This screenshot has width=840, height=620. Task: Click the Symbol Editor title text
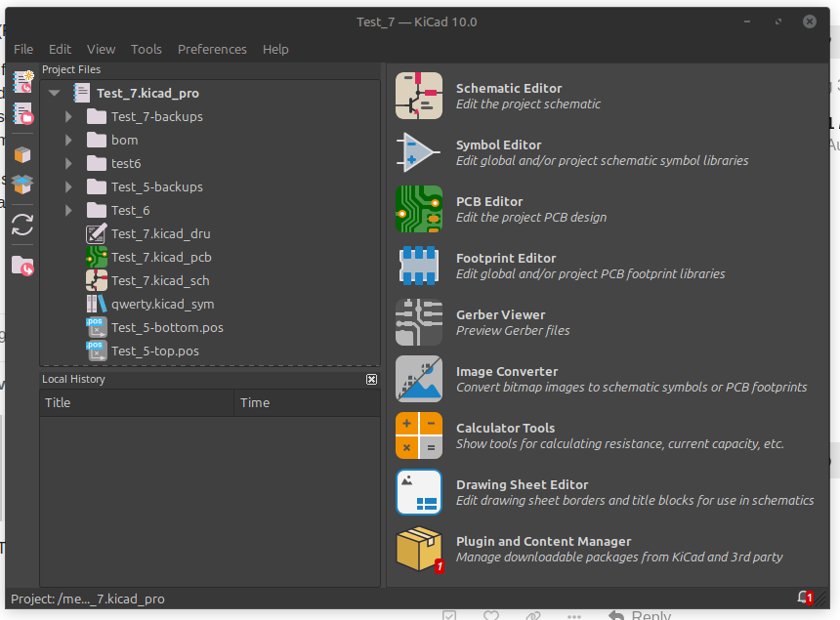pos(498,145)
